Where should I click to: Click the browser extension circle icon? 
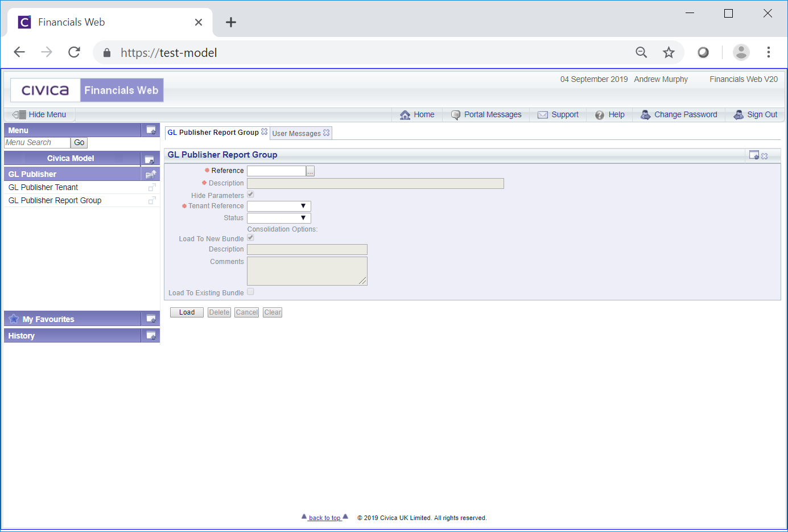tap(703, 52)
